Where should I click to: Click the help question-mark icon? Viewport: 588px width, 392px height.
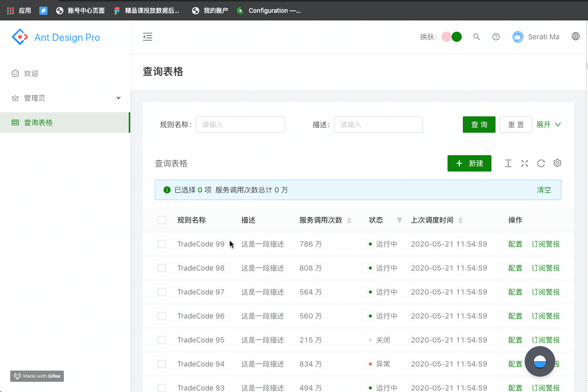tap(496, 37)
